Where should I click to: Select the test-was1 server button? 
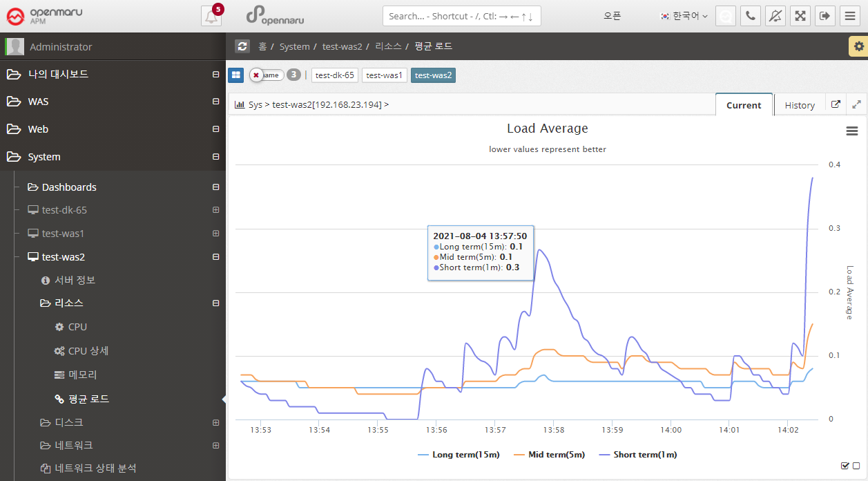(385, 75)
